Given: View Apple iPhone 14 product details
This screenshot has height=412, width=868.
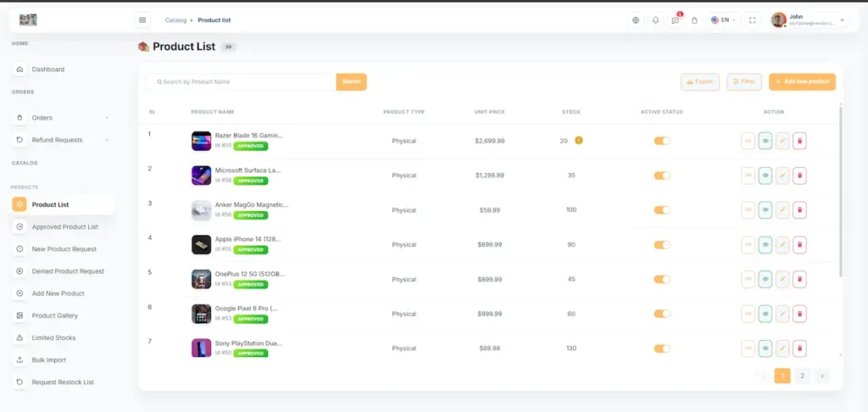Looking at the screenshot, I should click(x=765, y=245).
